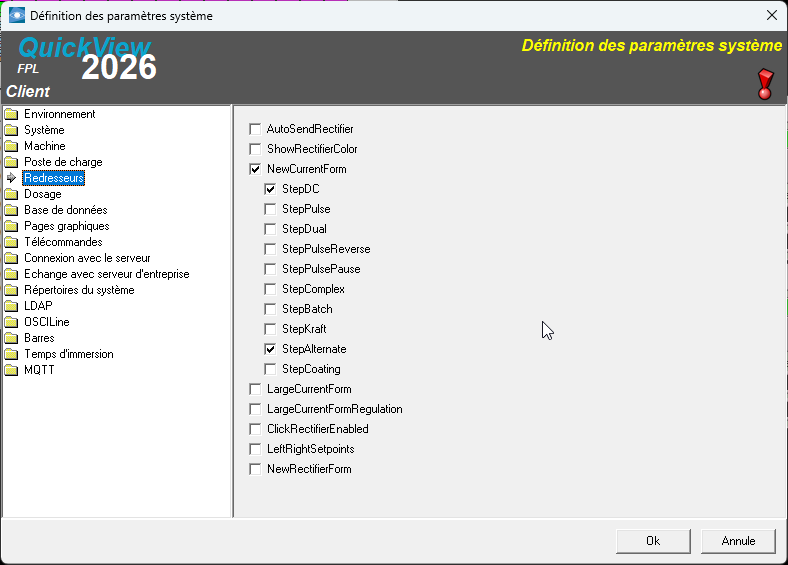Click the Dosage folder icon
The image size is (788, 565).
pyautogui.click(x=11, y=194)
